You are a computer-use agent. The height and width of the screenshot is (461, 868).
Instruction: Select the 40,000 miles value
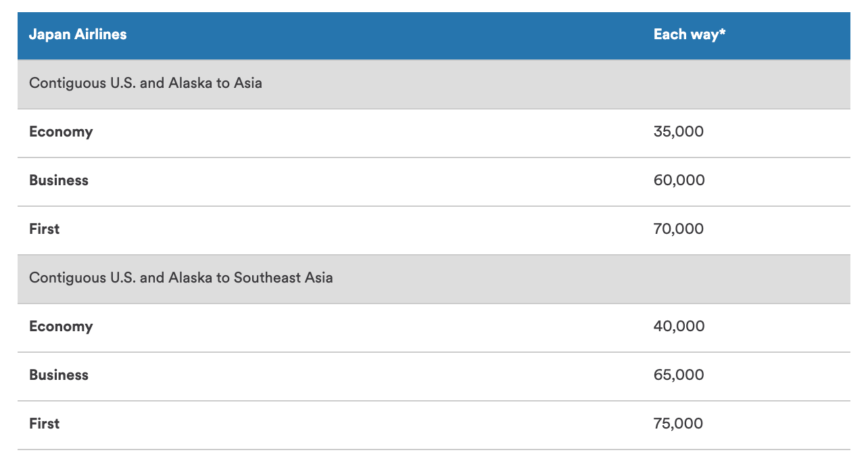point(679,326)
